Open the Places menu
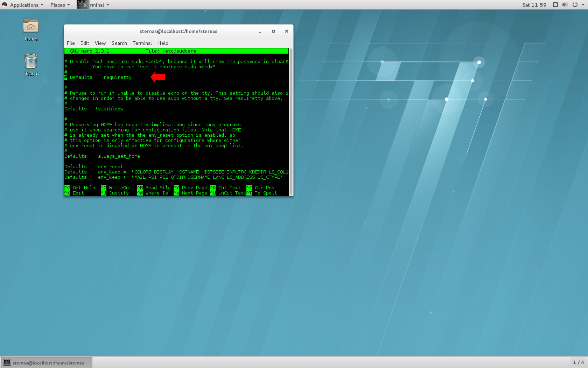 [x=60, y=5]
